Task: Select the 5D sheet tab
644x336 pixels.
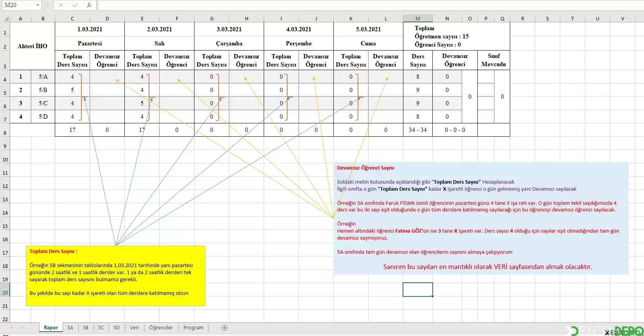Action: [x=117, y=328]
